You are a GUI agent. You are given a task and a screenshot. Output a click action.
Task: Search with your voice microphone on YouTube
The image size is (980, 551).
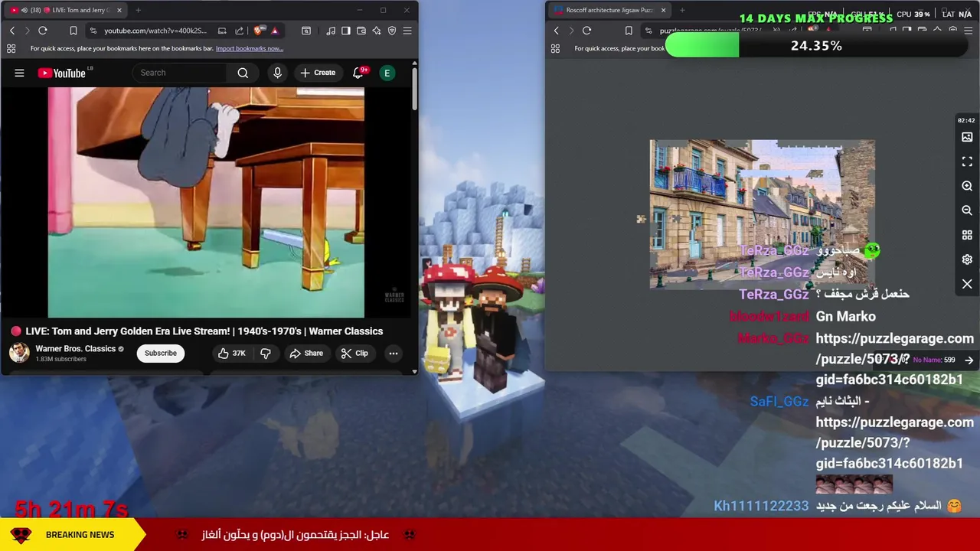277,73
